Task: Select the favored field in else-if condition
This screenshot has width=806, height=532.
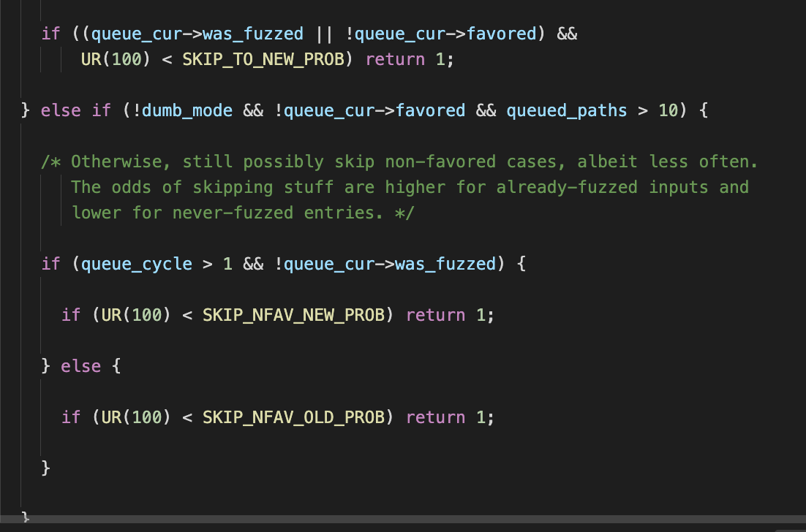Action: (x=432, y=110)
